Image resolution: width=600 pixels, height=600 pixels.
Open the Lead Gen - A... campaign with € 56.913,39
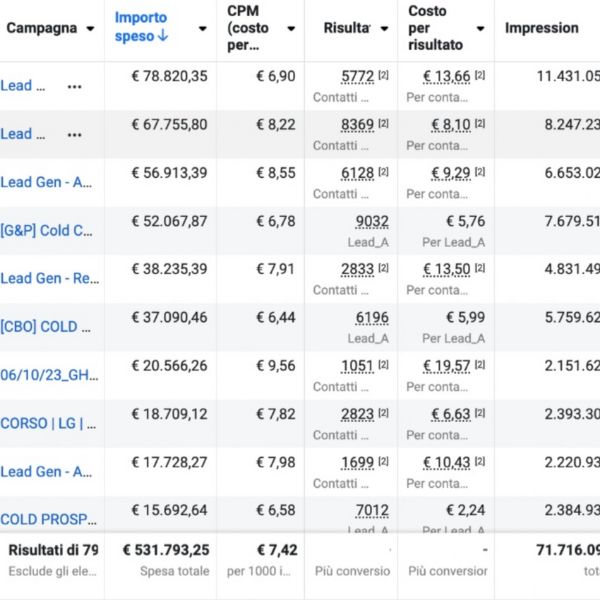click(46, 182)
